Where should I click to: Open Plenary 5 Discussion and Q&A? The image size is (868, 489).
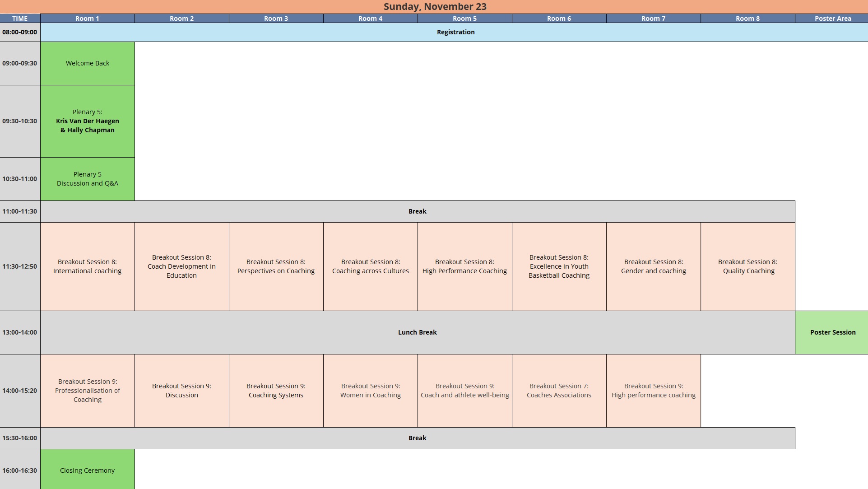(x=88, y=179)
